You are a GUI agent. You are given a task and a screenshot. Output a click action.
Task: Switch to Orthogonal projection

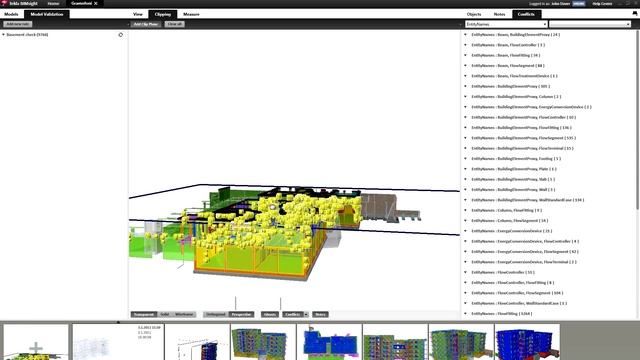click(x=216, y=314)
